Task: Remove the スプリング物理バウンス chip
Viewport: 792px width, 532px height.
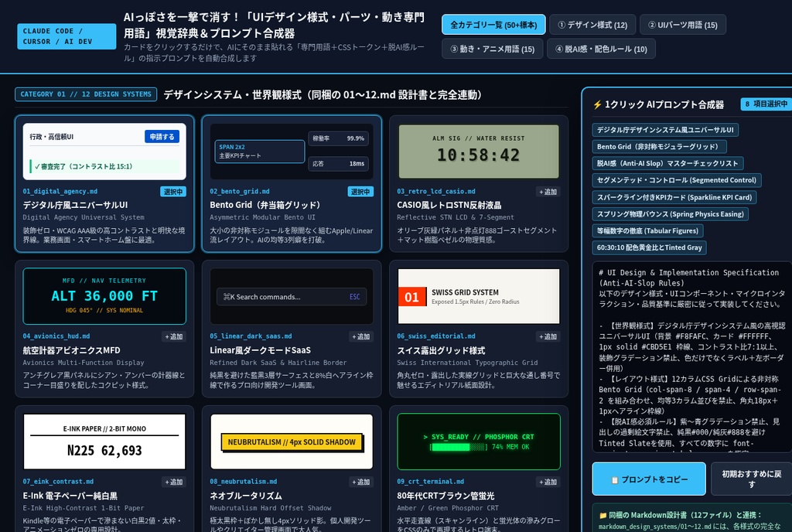Action: [671, 214]
